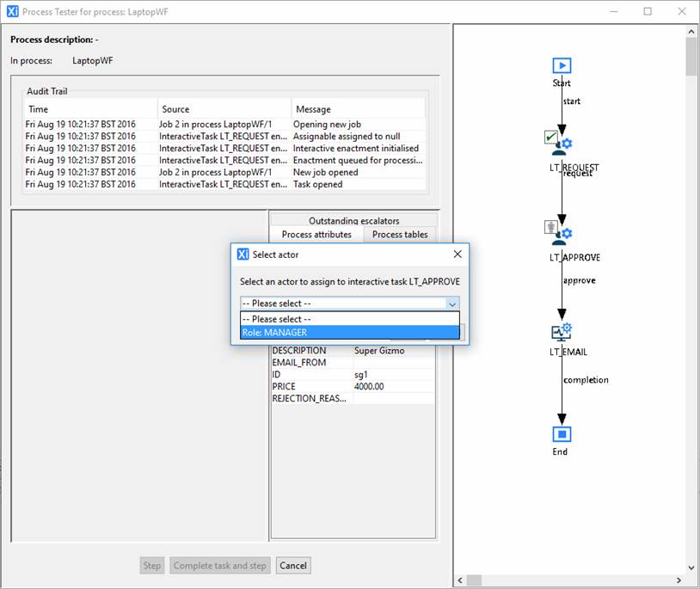Select the LT_APPROVE task node icon

click(x=561, y=232)
